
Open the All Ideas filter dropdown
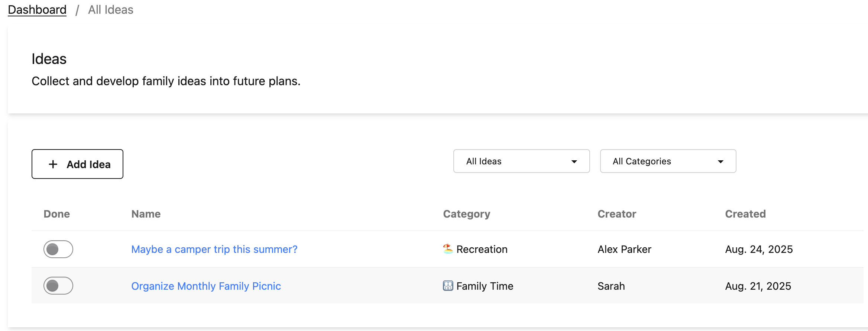[x=521, y=161]
